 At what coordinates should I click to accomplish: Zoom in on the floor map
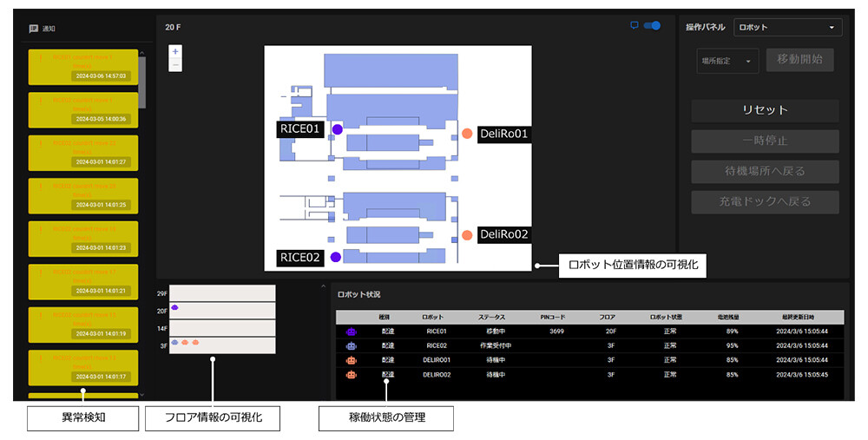175,51
